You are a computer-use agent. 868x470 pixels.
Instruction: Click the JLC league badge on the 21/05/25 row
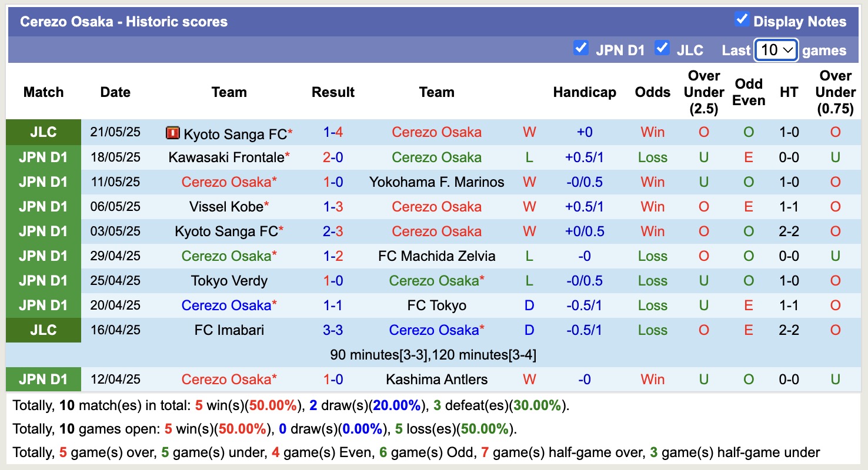43,132
